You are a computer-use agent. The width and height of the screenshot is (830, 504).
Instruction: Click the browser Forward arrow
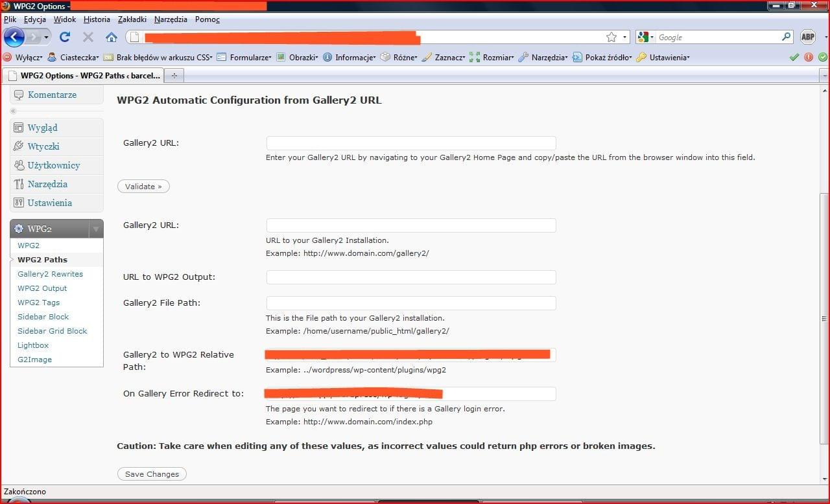tap(33, 37)
